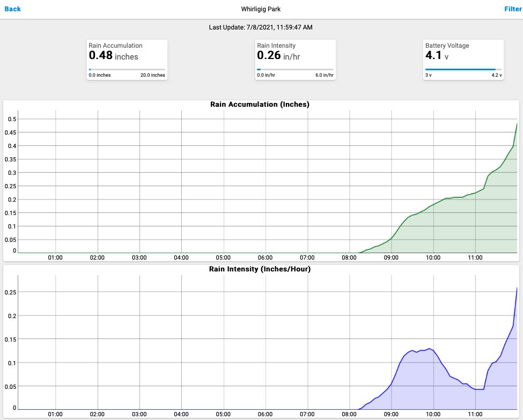523x420 pixels.
Task: Select the Last Update timestamp text
Action: pos(261,27)
